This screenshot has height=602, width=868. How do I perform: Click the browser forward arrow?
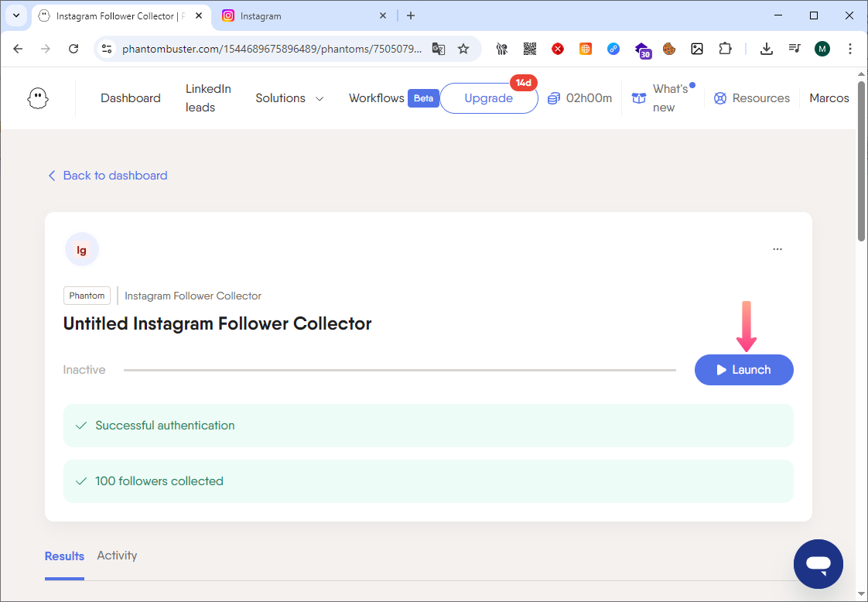pyautogui.click(x=46, y=49)
